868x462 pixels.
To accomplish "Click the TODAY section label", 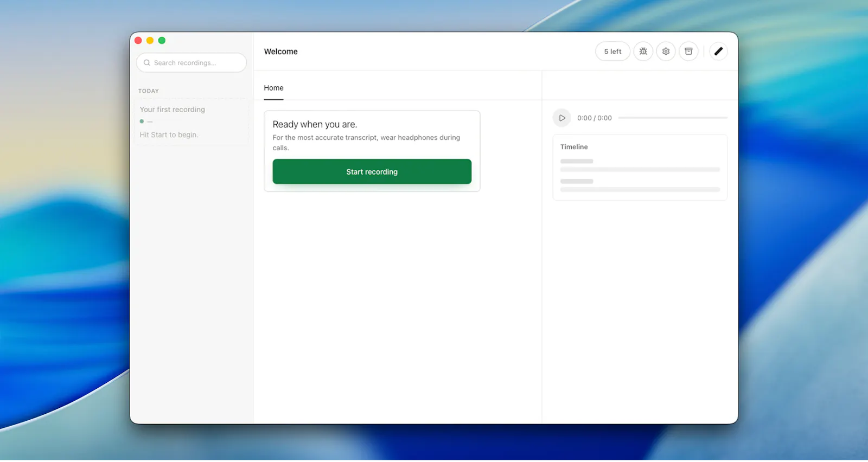I will pyautogui.click(x=149, y=91).
